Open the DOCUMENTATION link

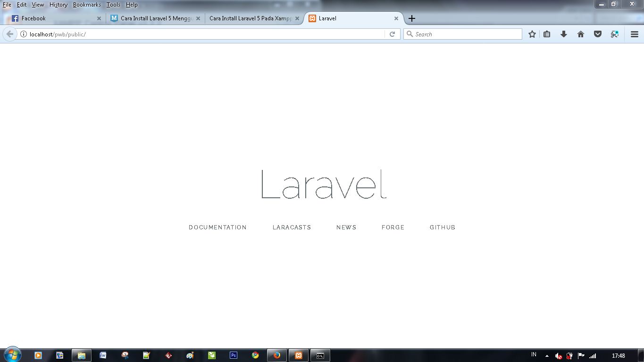tap(217, 227)
